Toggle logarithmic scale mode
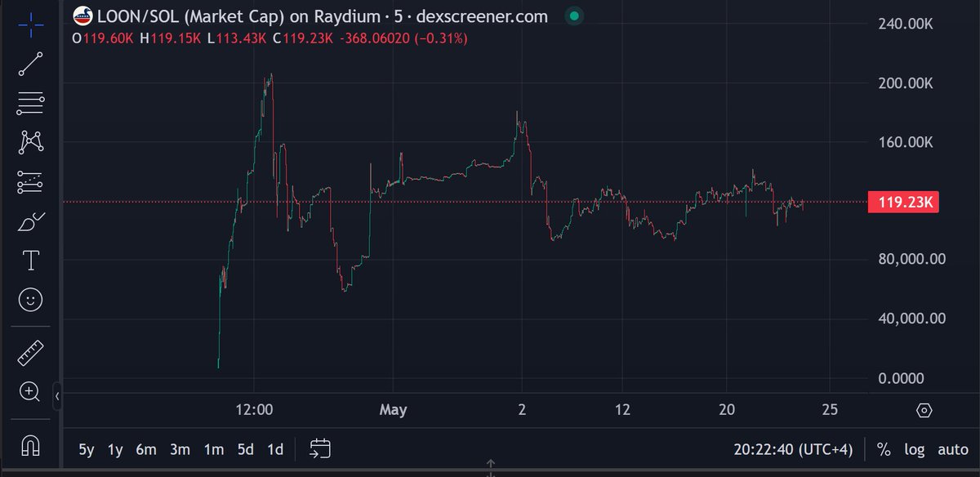The height and width of the screenshot is (477, 980). point(915,448)
